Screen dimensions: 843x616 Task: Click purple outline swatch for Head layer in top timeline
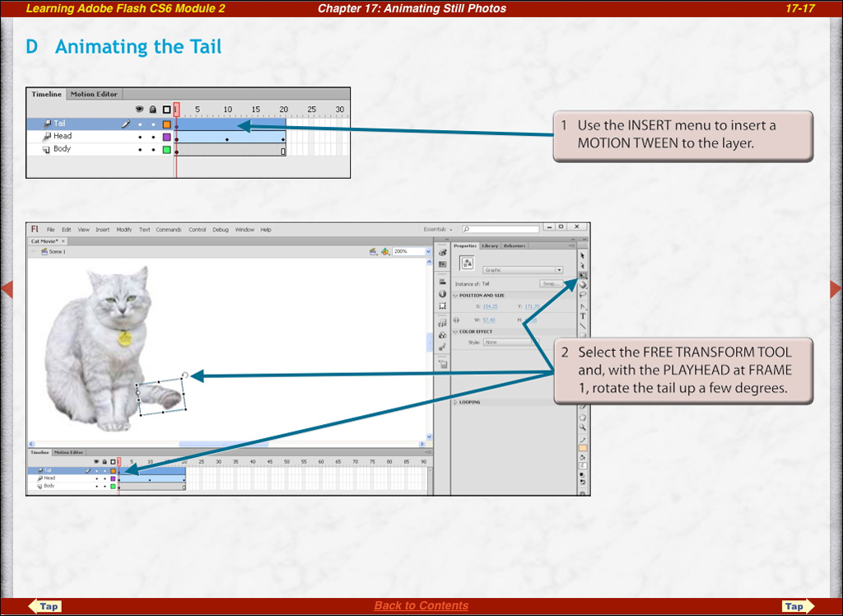(166, 138)
